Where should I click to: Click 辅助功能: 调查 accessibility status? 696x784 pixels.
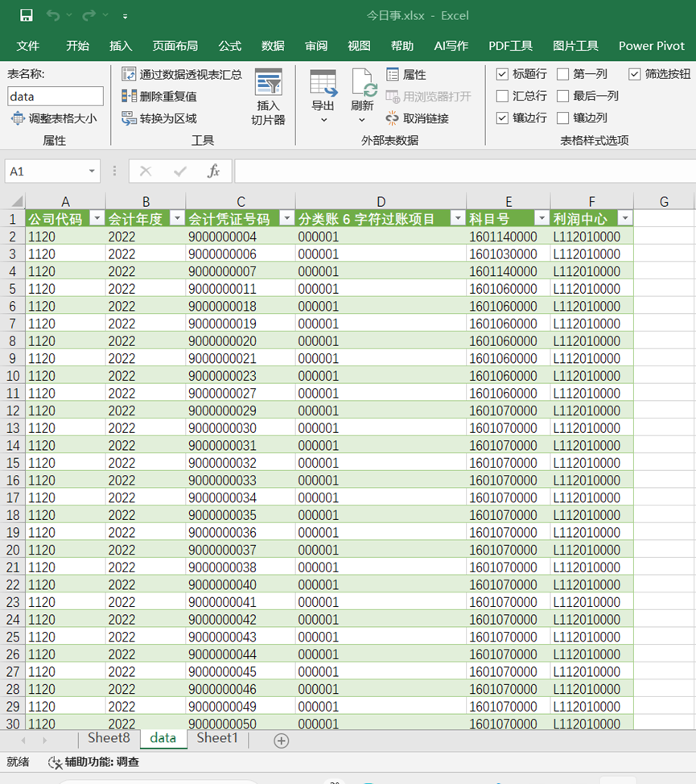tap(93, 762)
